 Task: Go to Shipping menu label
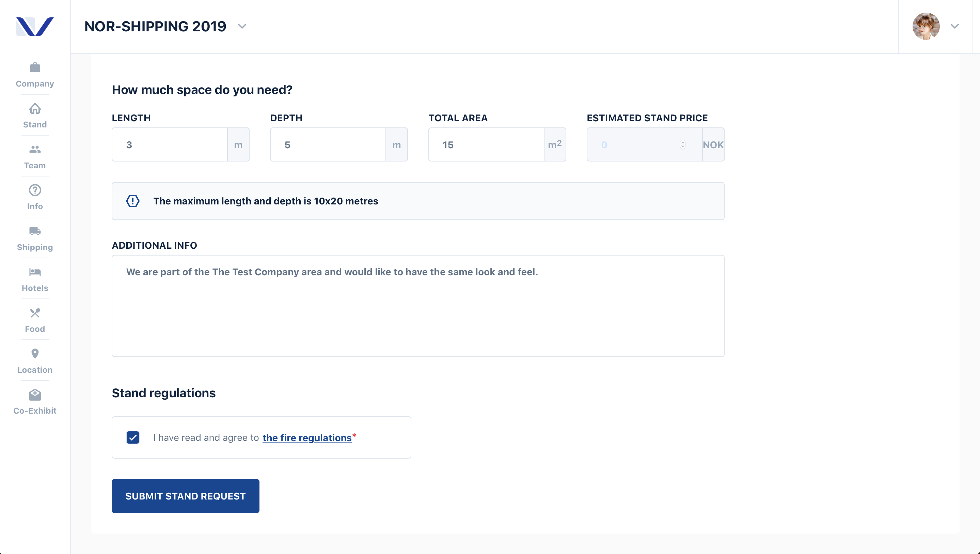35,247
